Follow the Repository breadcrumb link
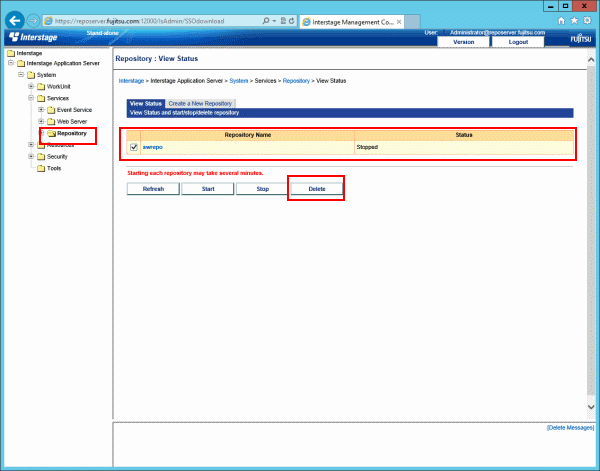Viewport: 600px width, 471px height. 296,81
